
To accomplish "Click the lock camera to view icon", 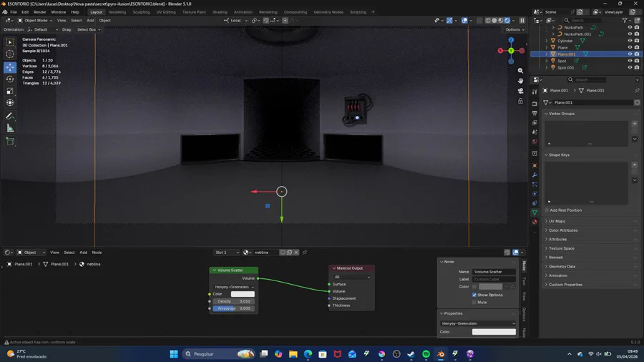I will click(520, 101).
